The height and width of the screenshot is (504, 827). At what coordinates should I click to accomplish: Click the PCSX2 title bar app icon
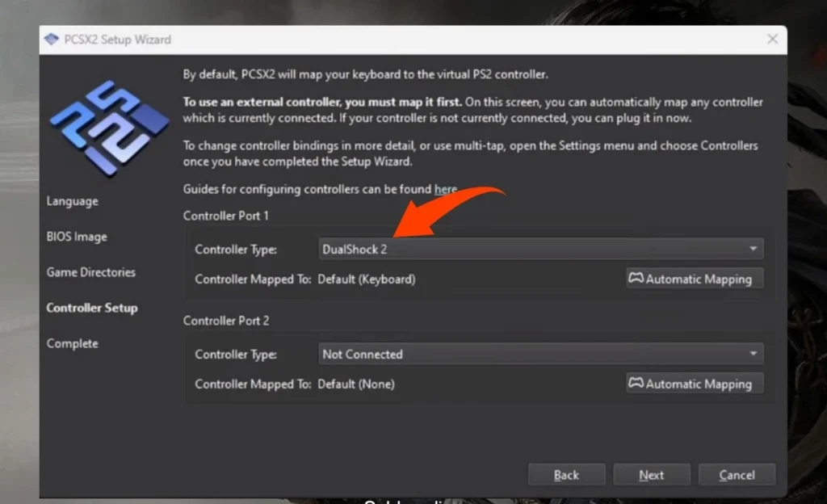[x=51, y=39]
